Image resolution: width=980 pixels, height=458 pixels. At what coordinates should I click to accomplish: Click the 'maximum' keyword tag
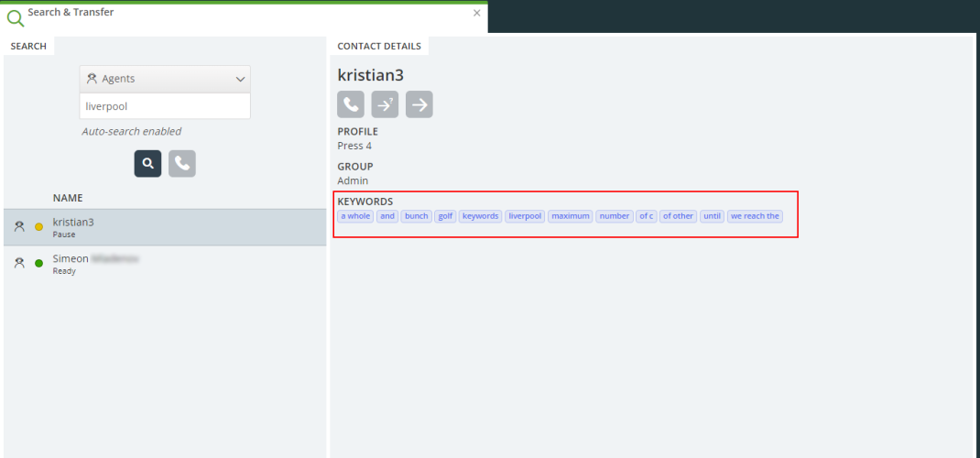tap(571, 216)
